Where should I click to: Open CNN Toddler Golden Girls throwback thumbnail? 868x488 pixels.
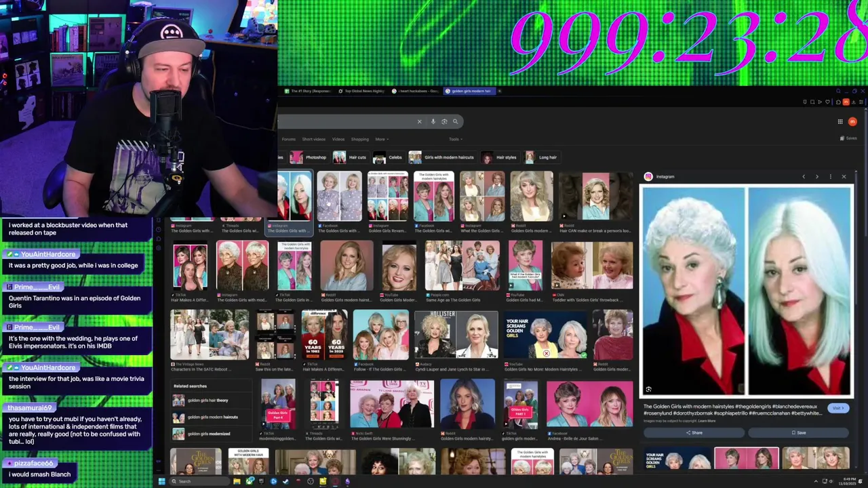592,265
